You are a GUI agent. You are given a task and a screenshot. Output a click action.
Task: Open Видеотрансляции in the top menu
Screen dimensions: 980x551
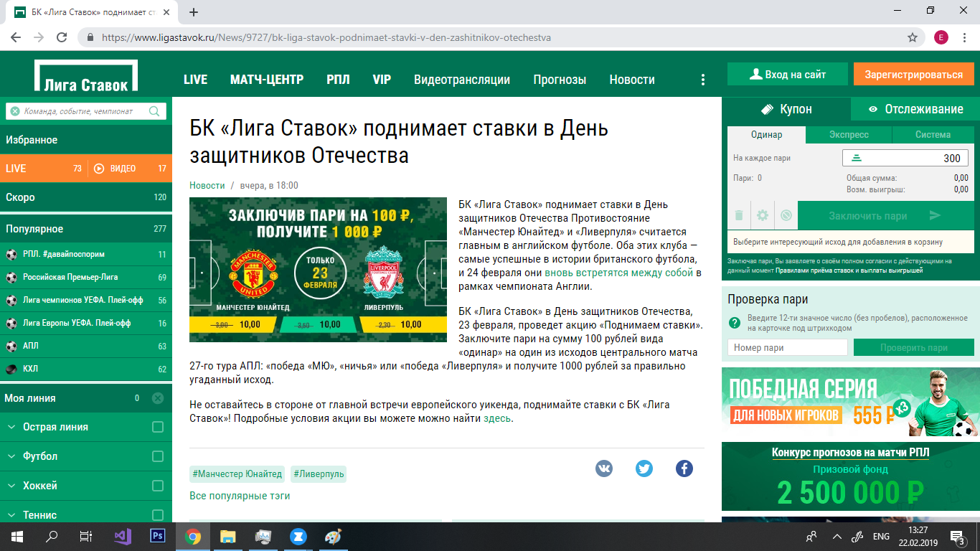pyautogui.click(x=462, y=80)
